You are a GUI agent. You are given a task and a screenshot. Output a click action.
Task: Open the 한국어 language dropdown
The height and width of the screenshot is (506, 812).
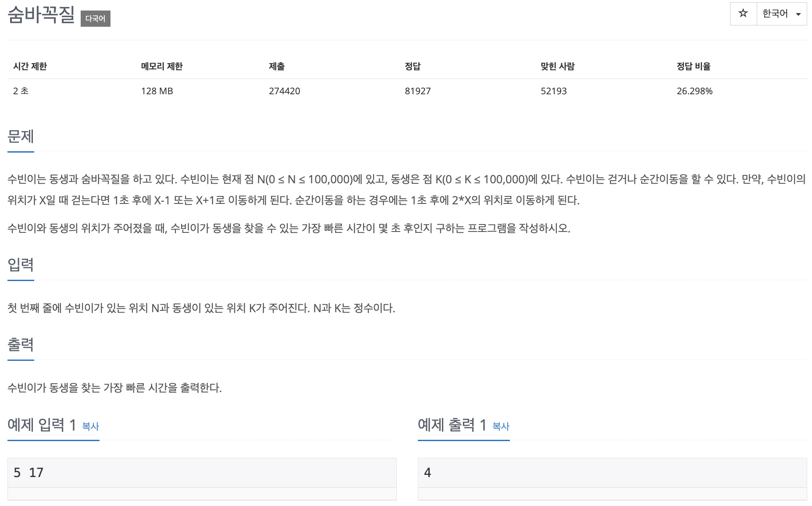782,14
